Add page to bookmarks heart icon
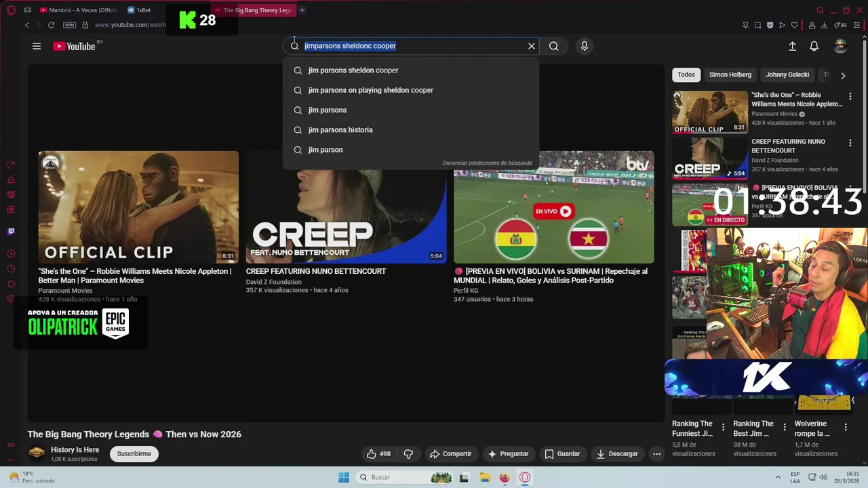Screen dimensions: 868x488 [795, 25]
